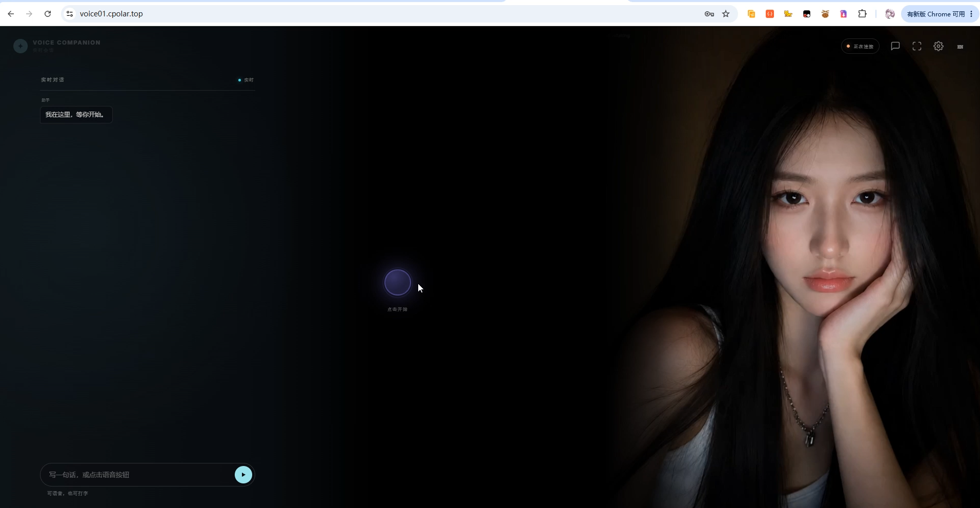The height and width of the screenshot is (508, 980).
Task: Open the Chrome three-dot menu
Action: tap(971, 14)
